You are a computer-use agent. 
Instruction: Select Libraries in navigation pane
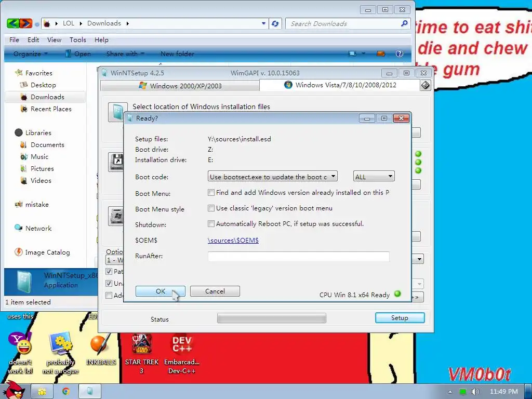[38, 132]
